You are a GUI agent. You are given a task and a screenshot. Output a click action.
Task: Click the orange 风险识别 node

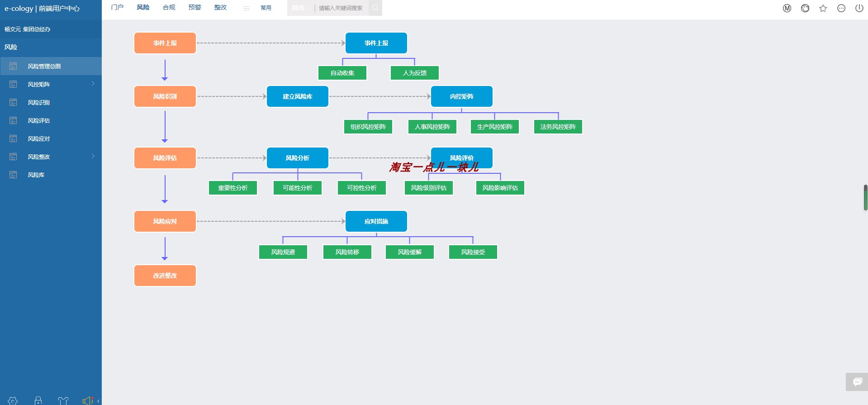click(x=165, y=96)
